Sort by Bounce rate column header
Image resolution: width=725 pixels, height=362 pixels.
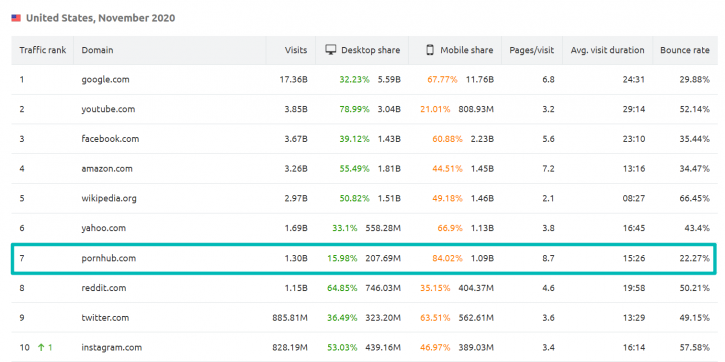click(x=685, y=50)
